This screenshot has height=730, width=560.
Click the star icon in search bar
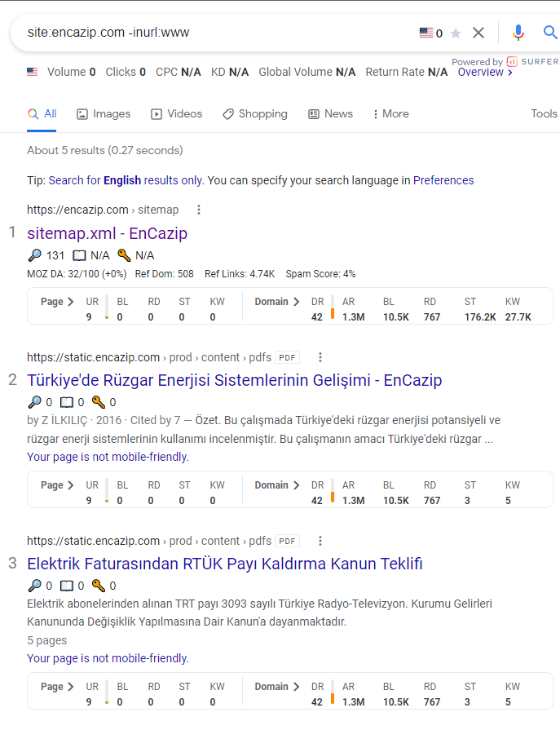(x=456, y=33)
